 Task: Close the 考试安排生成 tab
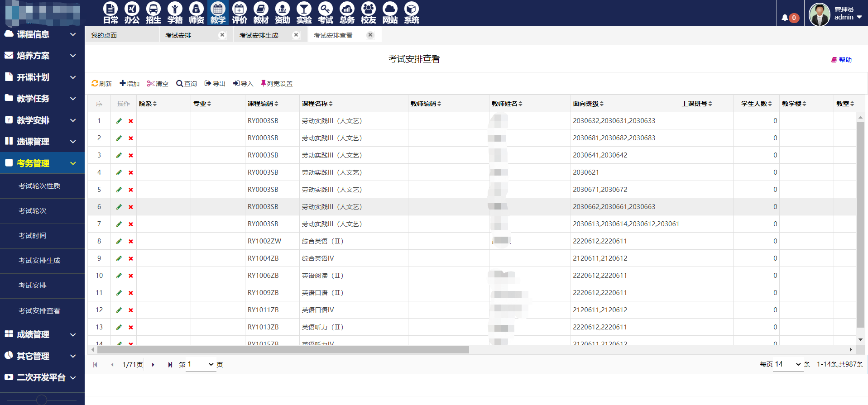pos(296,35)
